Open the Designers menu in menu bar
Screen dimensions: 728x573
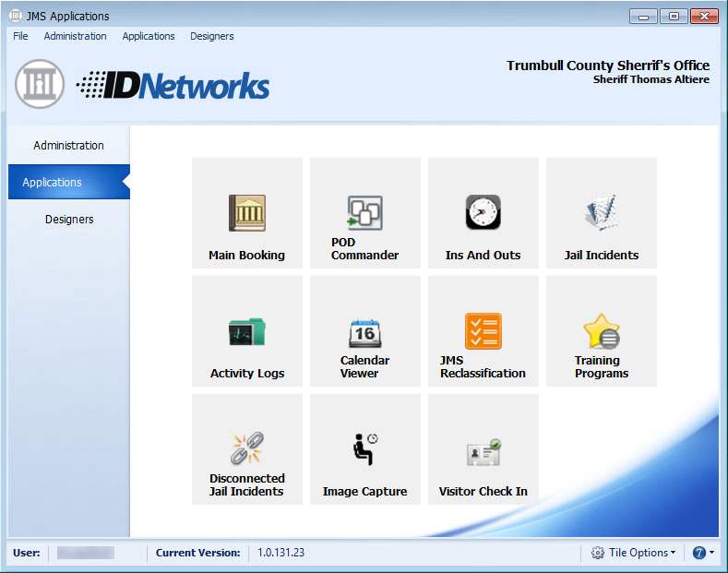(211, 36)
